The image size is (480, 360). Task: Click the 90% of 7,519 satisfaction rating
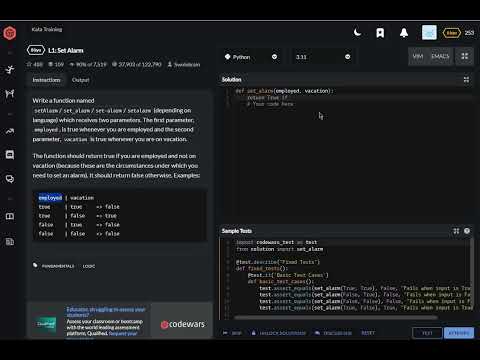pos(88,64)
